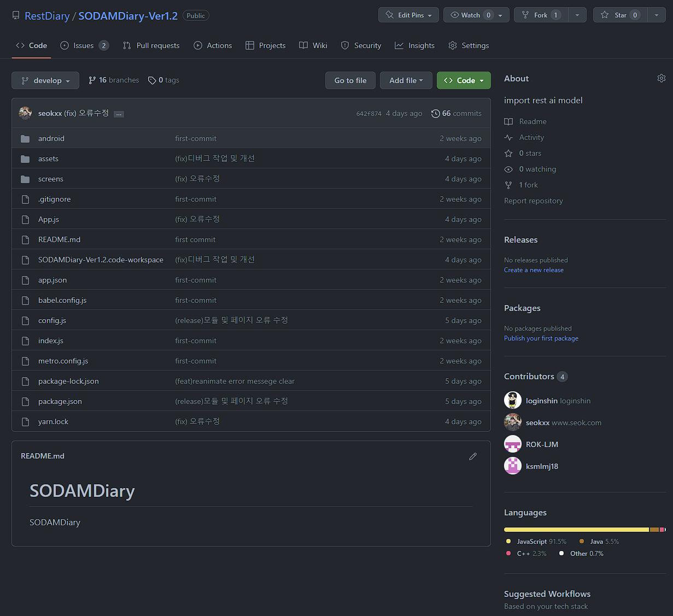Open the Fork options dropdown arrow
The image size is (673, 616).
(x=577, y=15)
